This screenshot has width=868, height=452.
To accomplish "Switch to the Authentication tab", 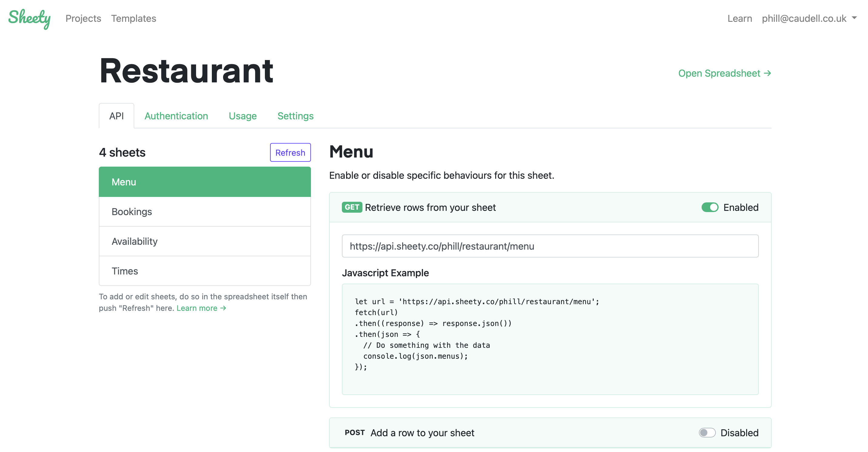I will click(176, 116).
